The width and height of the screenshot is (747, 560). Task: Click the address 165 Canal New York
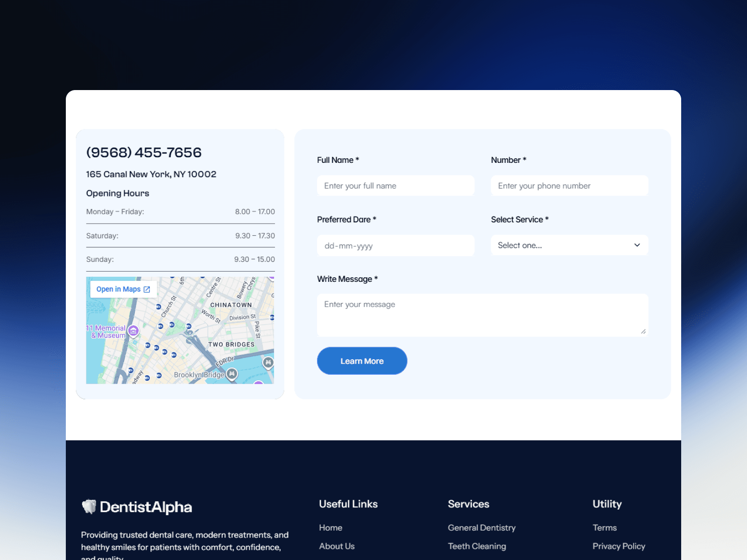(151, 174)
